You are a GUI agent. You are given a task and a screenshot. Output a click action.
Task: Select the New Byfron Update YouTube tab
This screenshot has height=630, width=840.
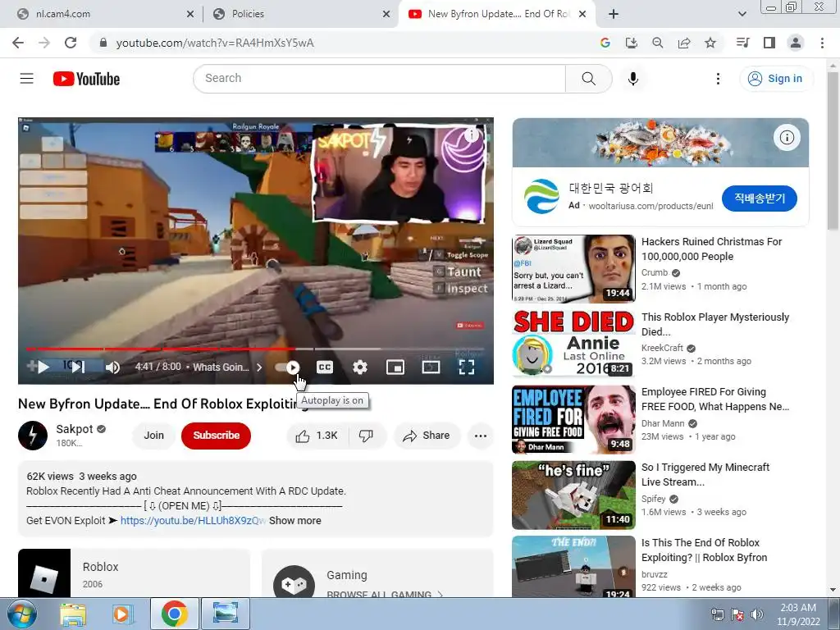point(498,14)
